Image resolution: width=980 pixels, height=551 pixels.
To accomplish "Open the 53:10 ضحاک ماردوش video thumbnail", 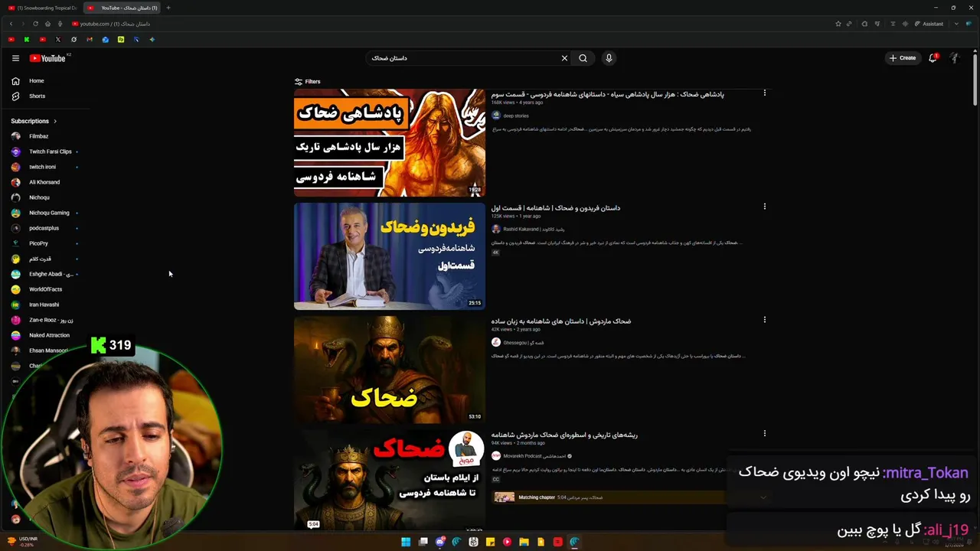I will (x=390, y=370).
